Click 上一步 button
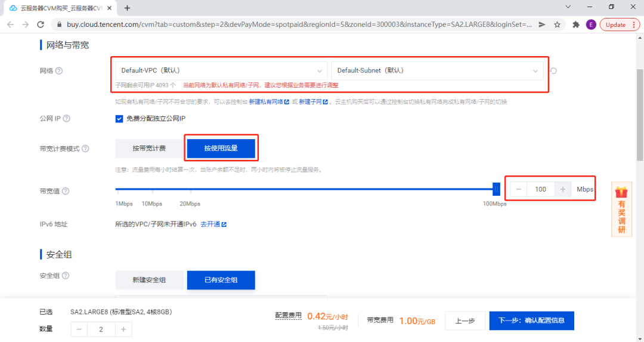Viewport: 644px width, 342px height. pos(465,321)
